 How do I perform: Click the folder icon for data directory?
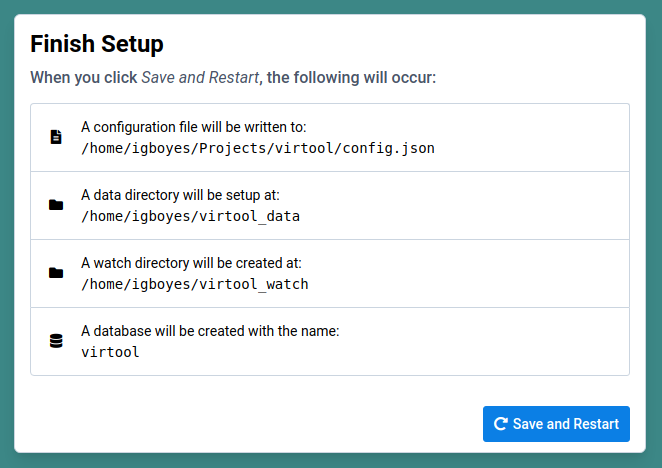click(x=56, y=205)
